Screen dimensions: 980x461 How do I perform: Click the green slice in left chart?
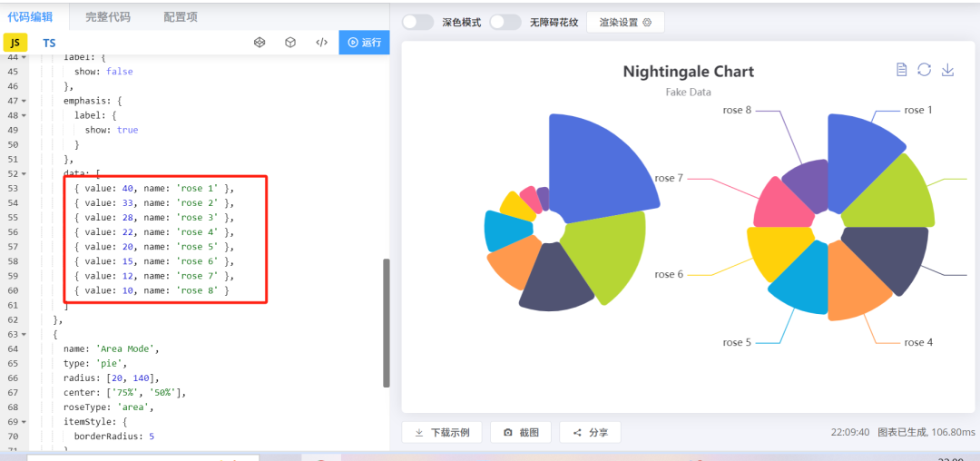pos(610,253)
